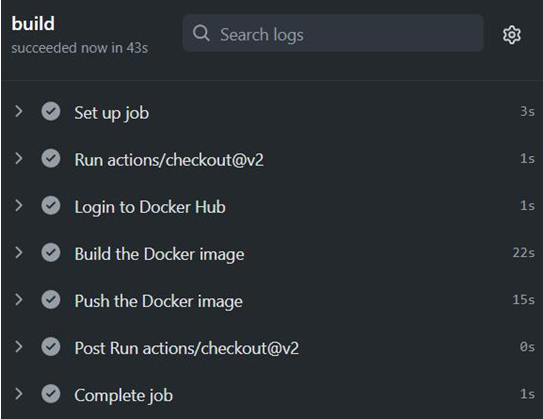Open the log settings gear icon

[x=511, y=35]
